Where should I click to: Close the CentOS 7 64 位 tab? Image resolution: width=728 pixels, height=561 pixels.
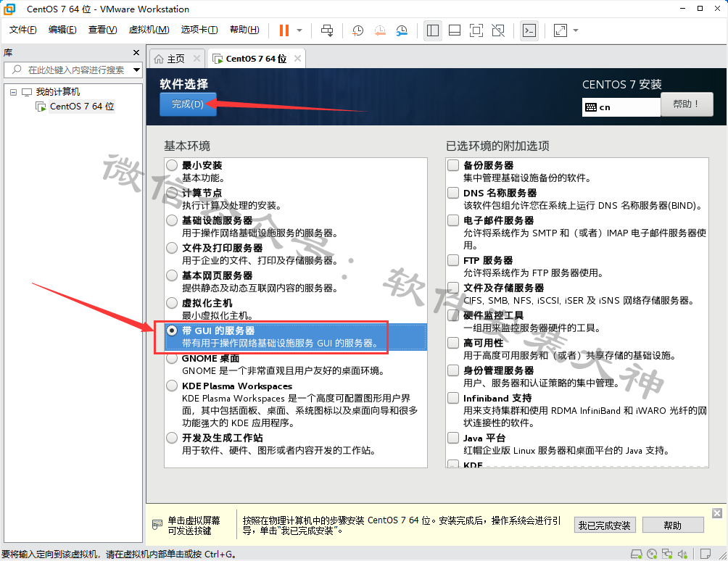click(x=297, y=59)
